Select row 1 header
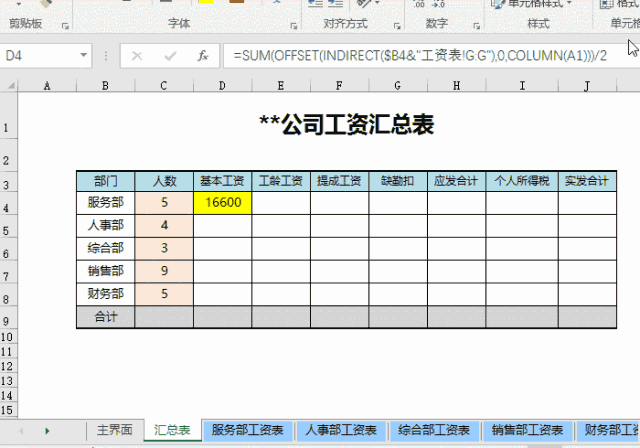Image resolution: width=640 pixels, height=448 pixels. 8,116
